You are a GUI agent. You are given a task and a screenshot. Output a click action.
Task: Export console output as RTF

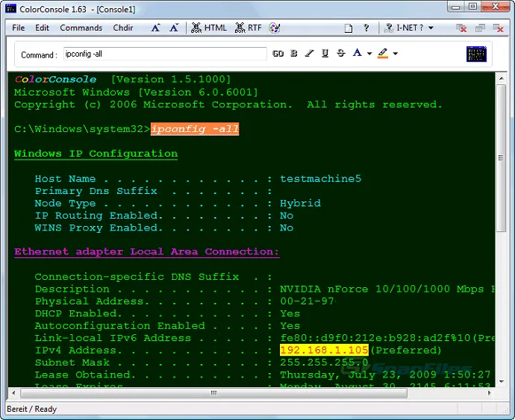pyautogui.click(x=249, y=28)
